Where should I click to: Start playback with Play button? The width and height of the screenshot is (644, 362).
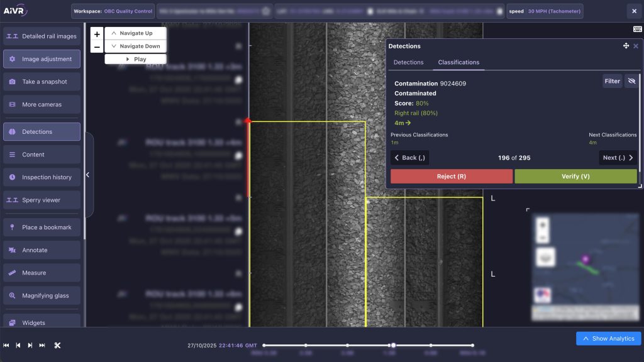[136, 59]
